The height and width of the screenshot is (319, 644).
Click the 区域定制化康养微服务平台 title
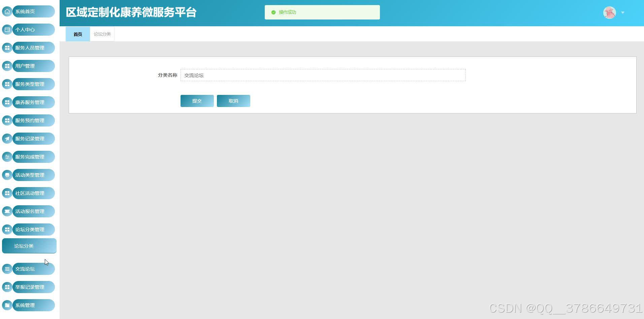click(x=131, y=12)
